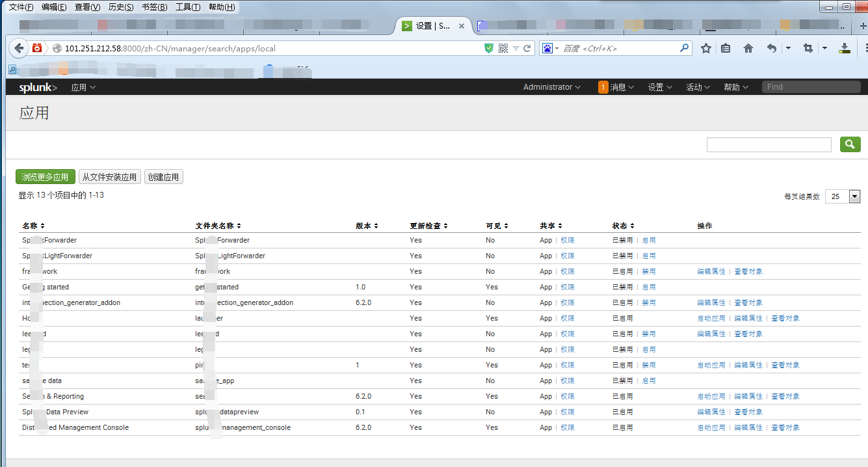Open the 历史(S) menu
Screen dimensions: 868x467
pos(121,7)
